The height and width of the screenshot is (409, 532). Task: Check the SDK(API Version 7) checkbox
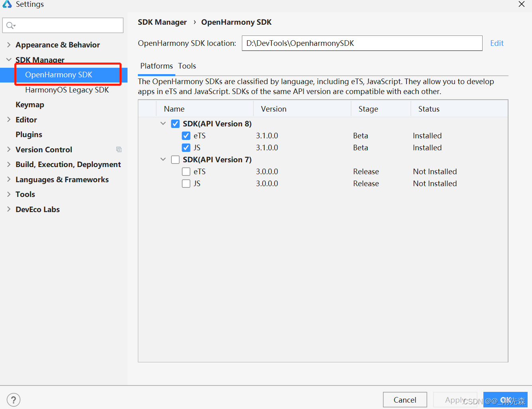pyautogui.click(x=175, y=160)
